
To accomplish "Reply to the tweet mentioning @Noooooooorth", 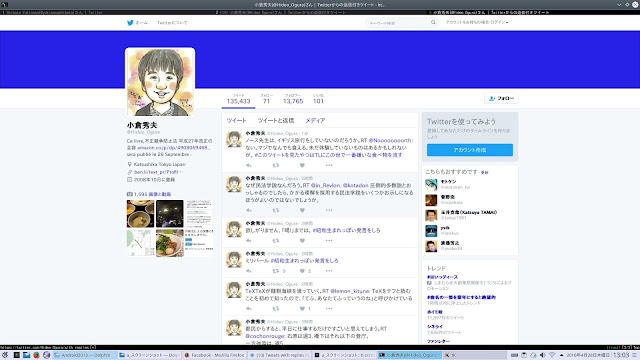I will (x=249, y=165).
